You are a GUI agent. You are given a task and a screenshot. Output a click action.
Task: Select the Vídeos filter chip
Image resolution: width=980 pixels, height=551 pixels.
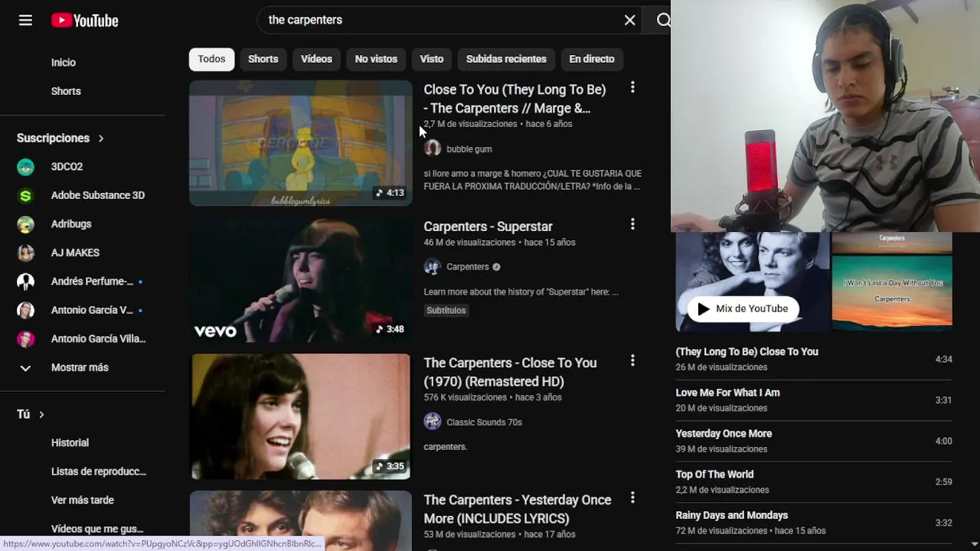coord(316,59)
